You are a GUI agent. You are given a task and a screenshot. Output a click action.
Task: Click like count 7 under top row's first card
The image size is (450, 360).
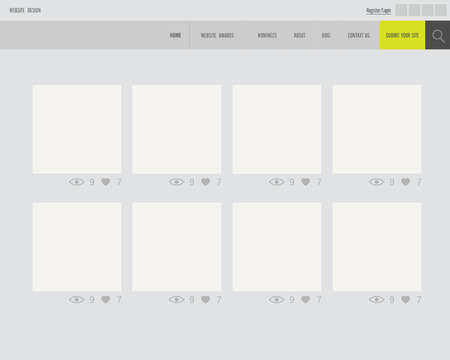click(119, 182)
